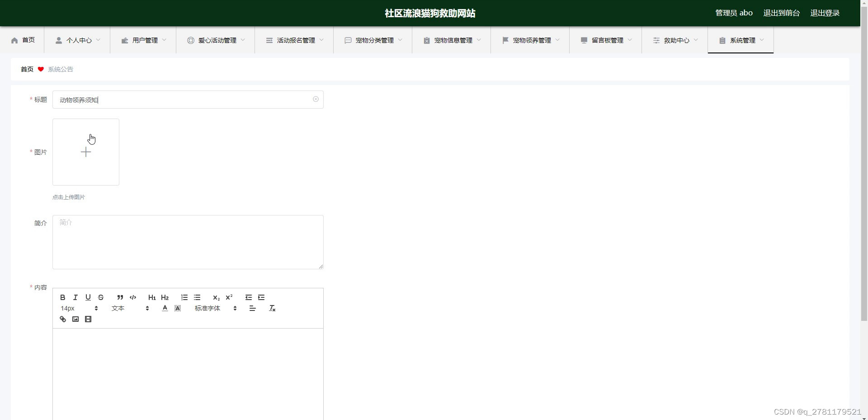Viewport: 868px width, 420px height.
Task: Insert a blockquote with the quote icon
Action: pos(120,297)
